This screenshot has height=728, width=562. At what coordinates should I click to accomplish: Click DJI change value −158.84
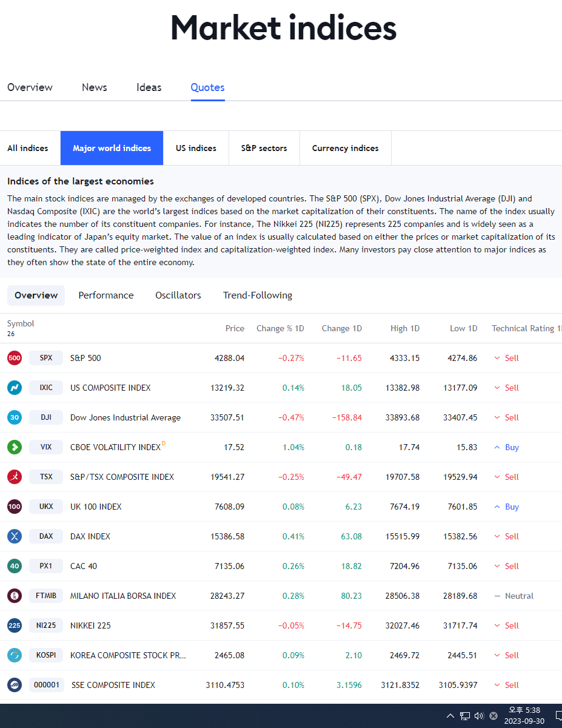pyautogui.click(x=346, y=417)
